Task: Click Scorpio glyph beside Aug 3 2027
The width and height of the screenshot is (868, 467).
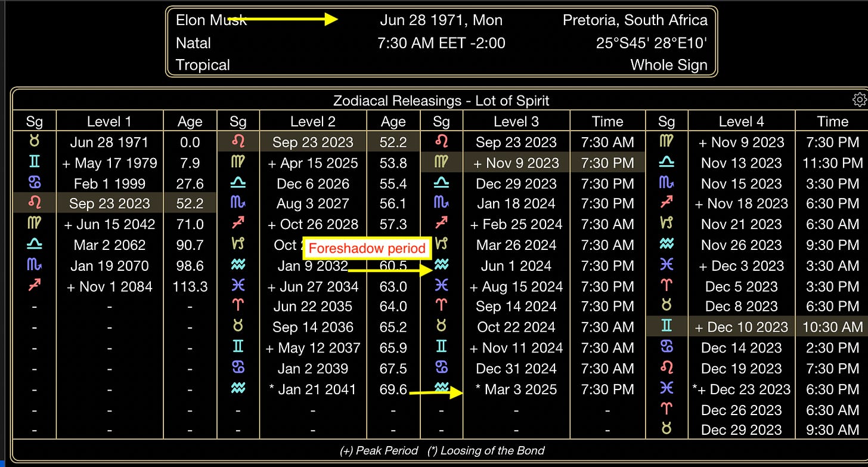Action: 238,204
